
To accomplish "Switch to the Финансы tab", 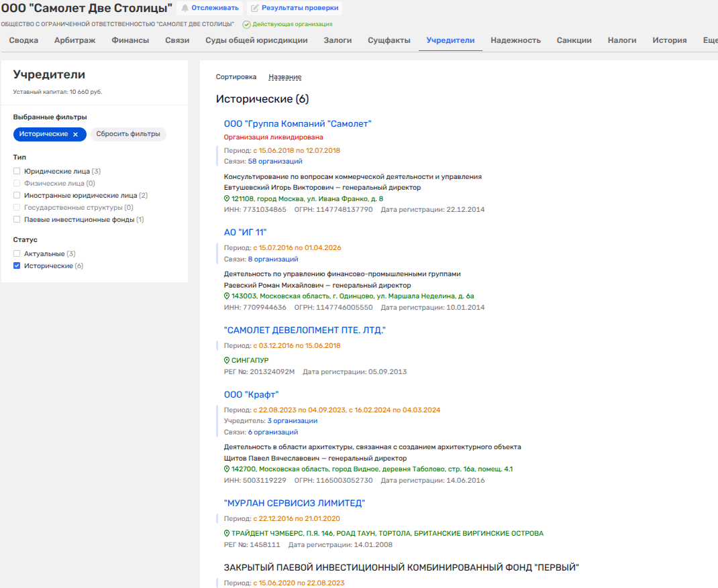I will tap(130, 40).
